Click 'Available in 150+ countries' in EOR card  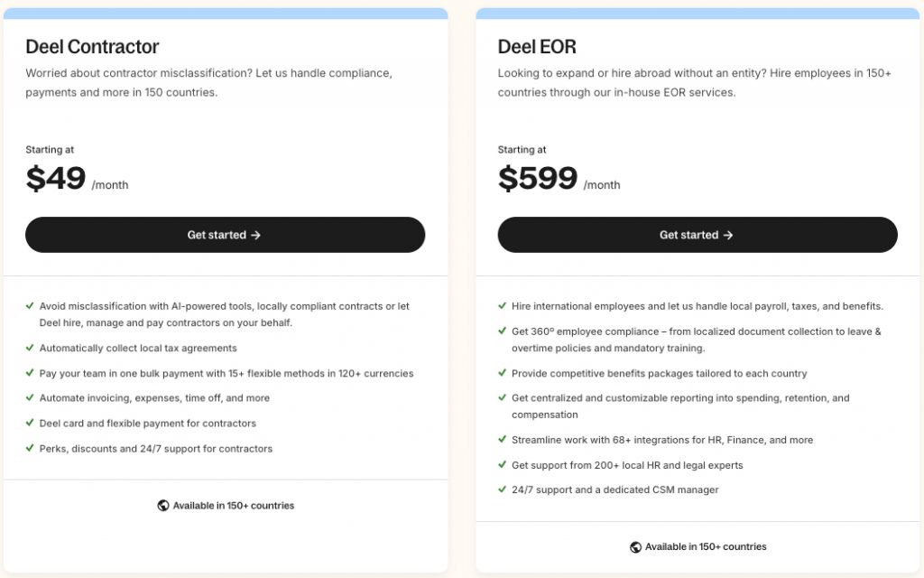click(x=706, y=547)
